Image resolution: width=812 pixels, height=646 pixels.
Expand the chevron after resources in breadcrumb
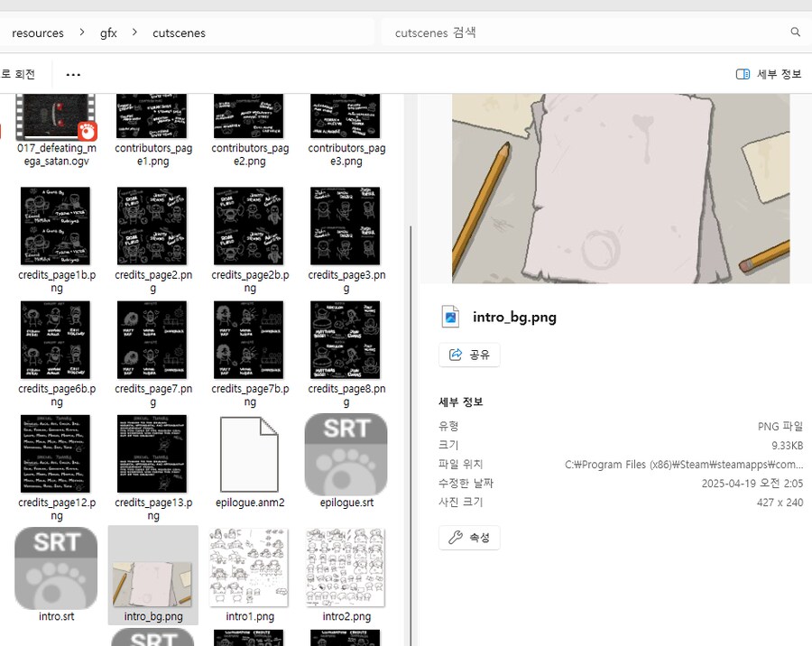point(82,32)
